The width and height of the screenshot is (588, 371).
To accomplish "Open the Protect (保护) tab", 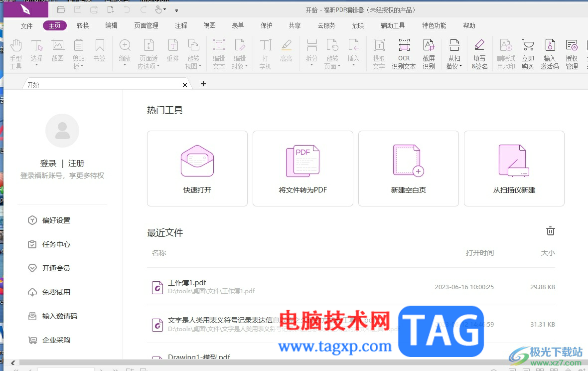I will point(267,25).
